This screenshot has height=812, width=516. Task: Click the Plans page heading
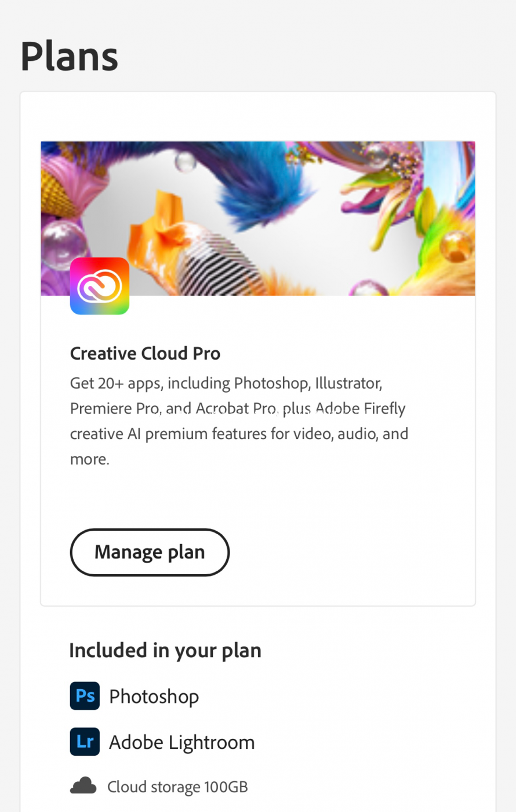pyautogui.click(x=69, y=56)
